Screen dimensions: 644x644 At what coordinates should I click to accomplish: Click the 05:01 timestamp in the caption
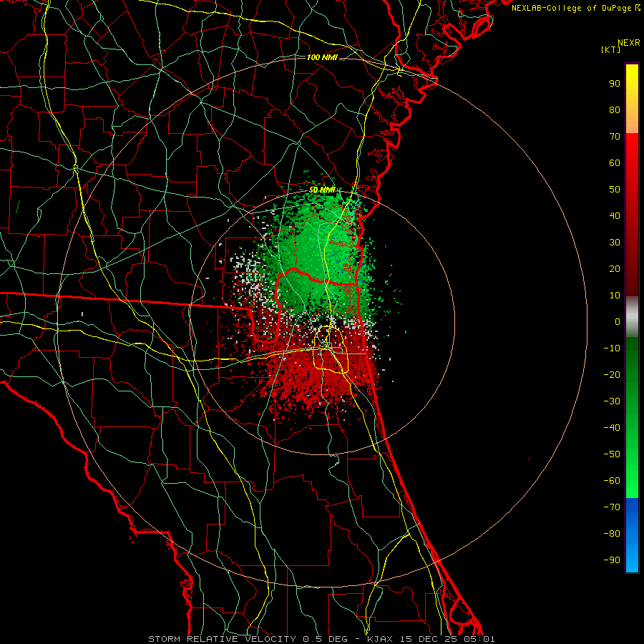[x=479, y=639]
